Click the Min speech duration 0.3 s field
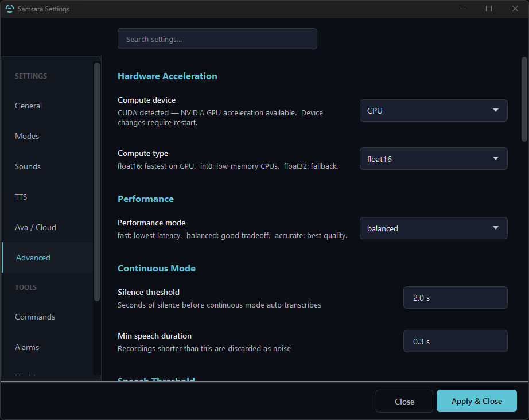The image size is (529, 420). [456, 341]
